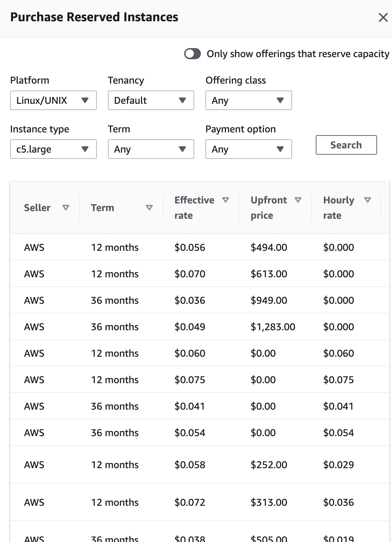
Task: Close the Purchase Reserved Instances dialog
Action: 383,17
